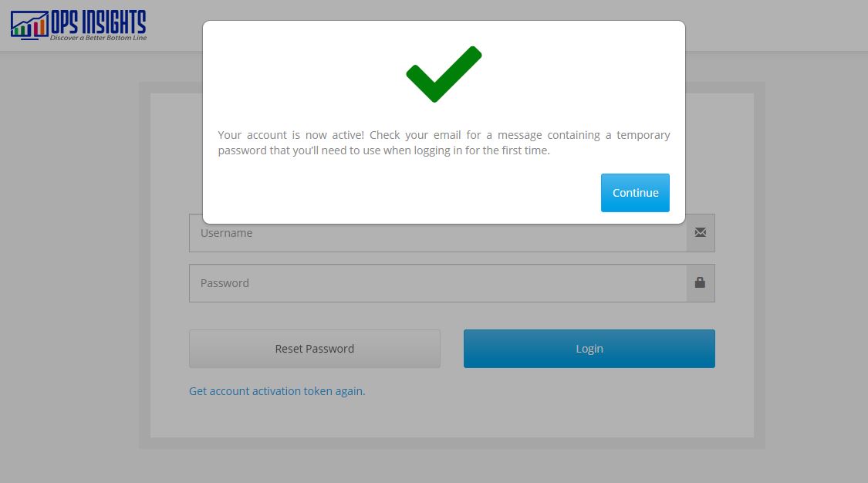Click the padlock icon beside Password
This screenshot has width=868, height=483.
pyautogui.click(x=700, y=282)
